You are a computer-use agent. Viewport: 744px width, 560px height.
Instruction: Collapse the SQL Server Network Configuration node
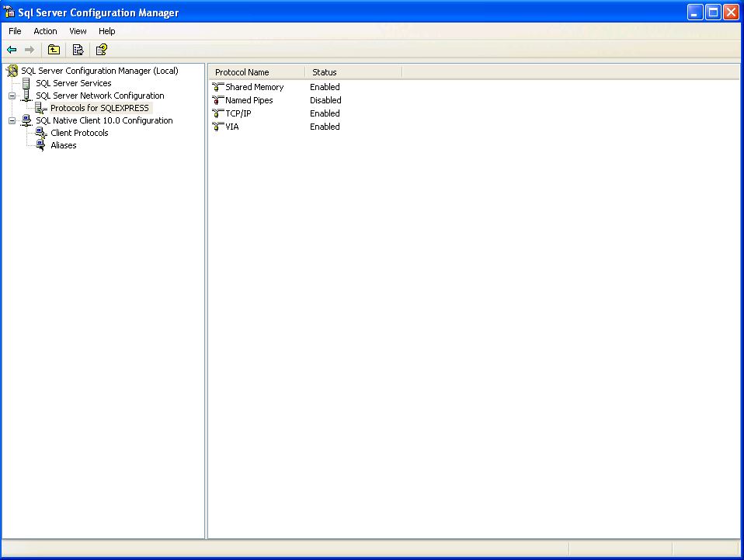(x=12, y=96)
